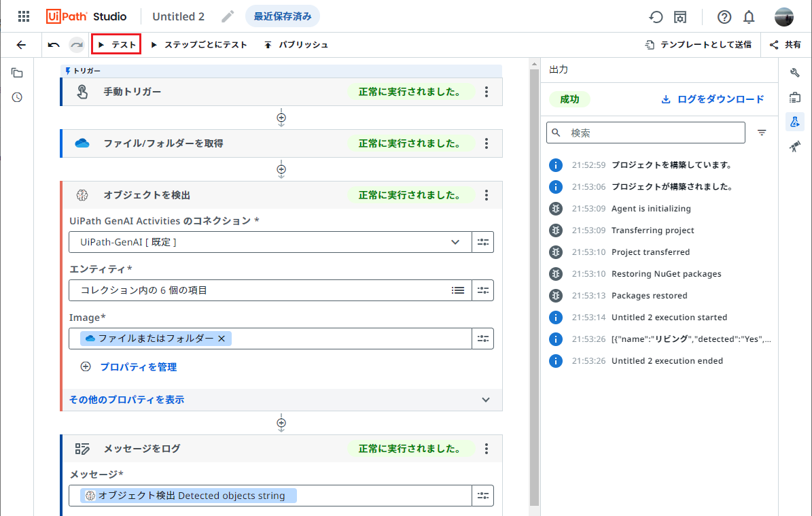
Task: Open version history circular arrow icon
Action: coord(656,17)
